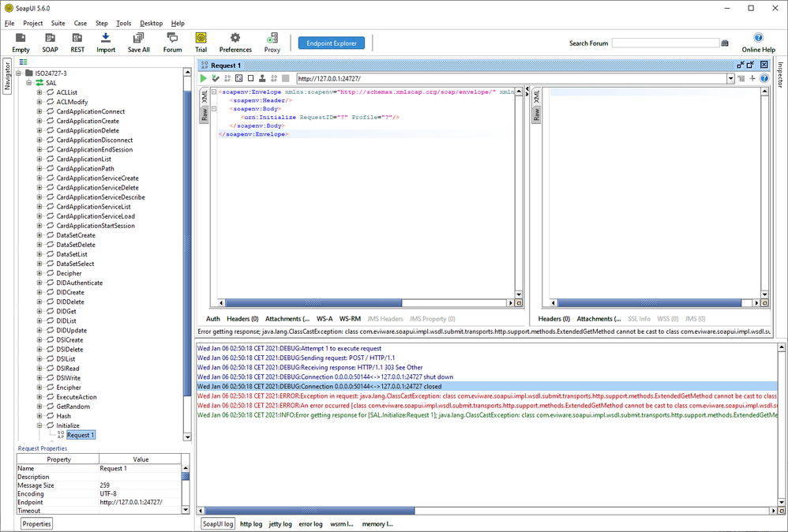
Task: Collapse the Initialize operation node
Action: click(x=39, y=425)
